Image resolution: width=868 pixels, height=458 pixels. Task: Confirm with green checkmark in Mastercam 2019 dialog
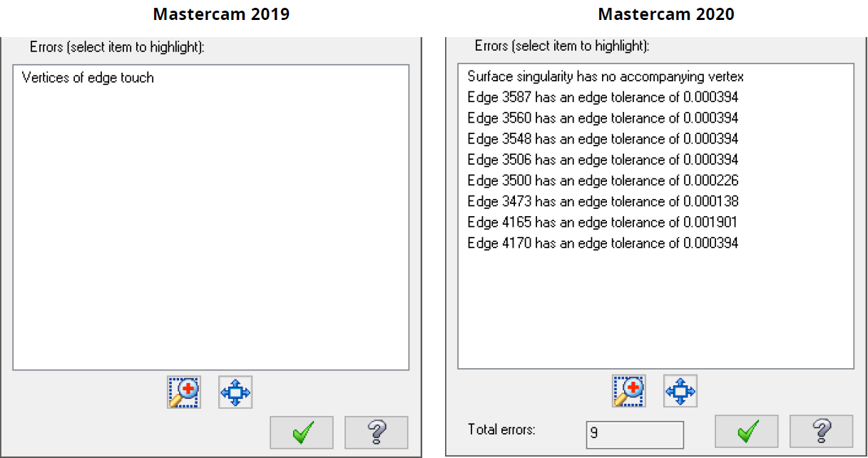[x=303, y=432]
